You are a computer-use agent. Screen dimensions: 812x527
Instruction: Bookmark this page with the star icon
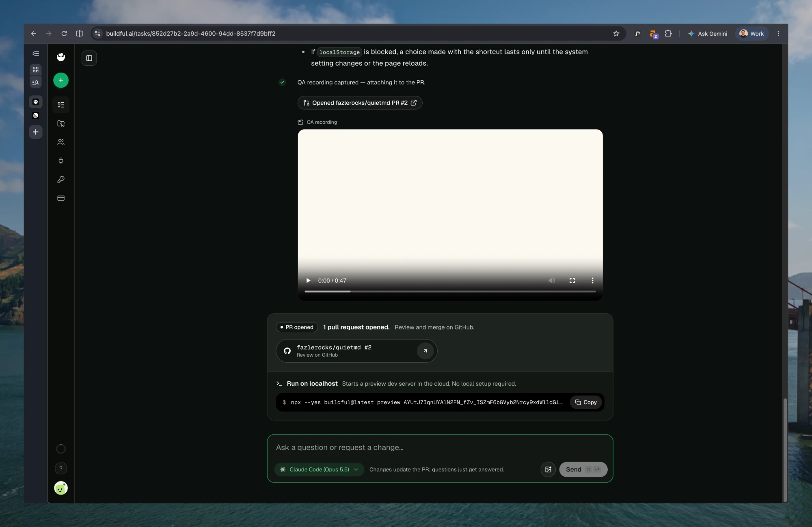616,34
